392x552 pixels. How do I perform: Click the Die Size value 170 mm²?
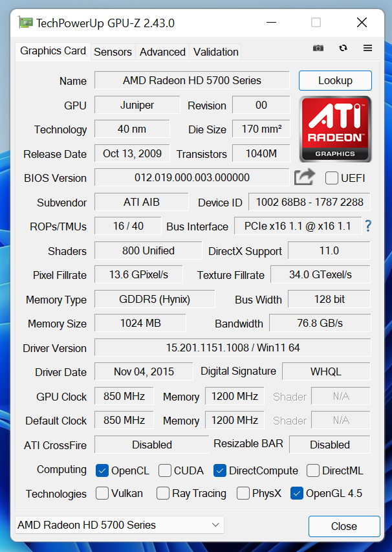tap(261, 129)
